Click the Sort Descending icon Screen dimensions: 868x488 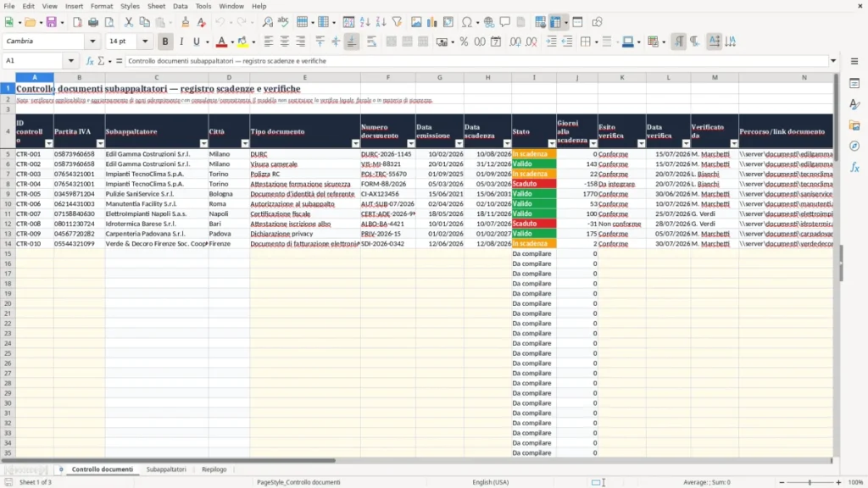tap(381, 22)
